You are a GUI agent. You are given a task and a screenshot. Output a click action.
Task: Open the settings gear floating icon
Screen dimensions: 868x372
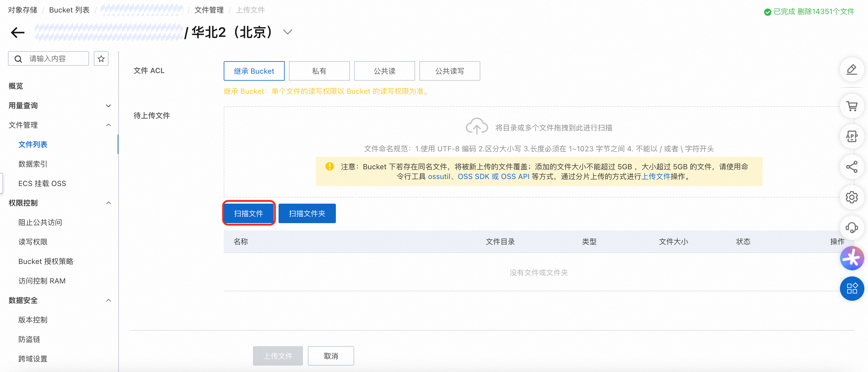coord(852,197)
